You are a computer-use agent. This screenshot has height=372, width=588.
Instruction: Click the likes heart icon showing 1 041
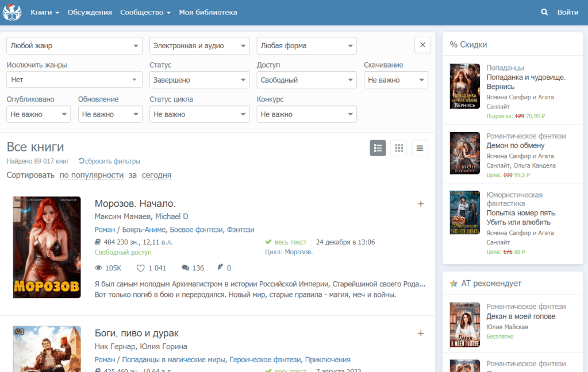tap(141, 268)
